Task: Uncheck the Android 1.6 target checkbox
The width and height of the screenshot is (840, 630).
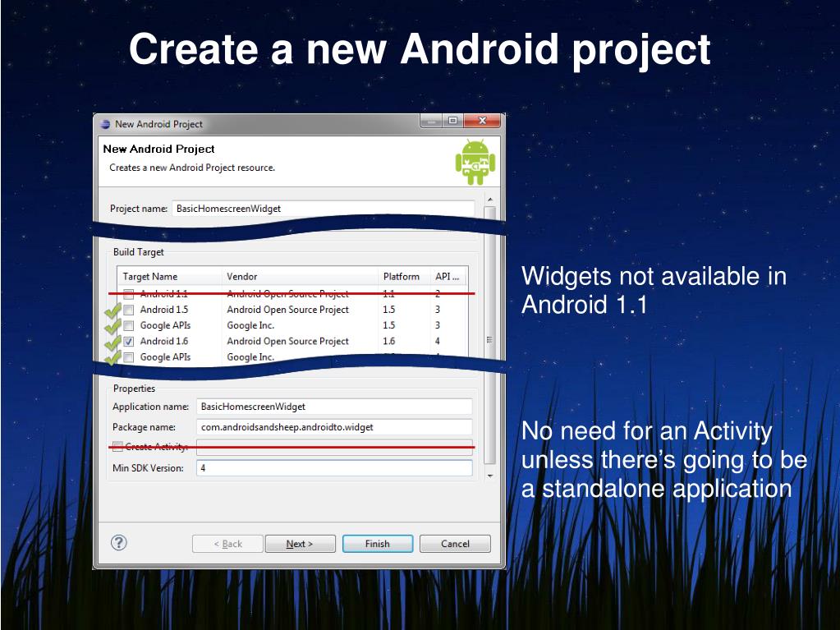Action: [x=129, y=341]
